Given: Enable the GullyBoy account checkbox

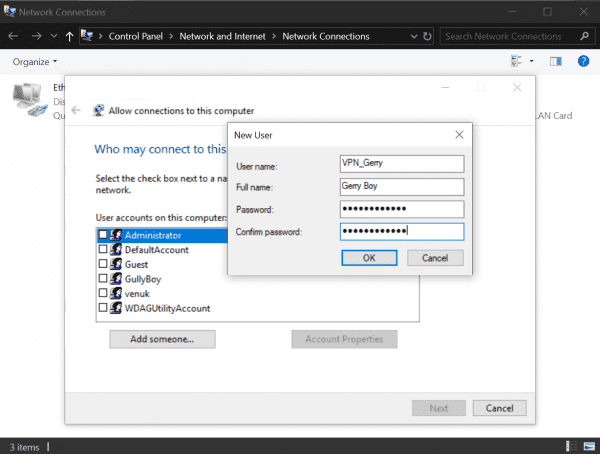Looking at the screenshot, I should point(103,279).
